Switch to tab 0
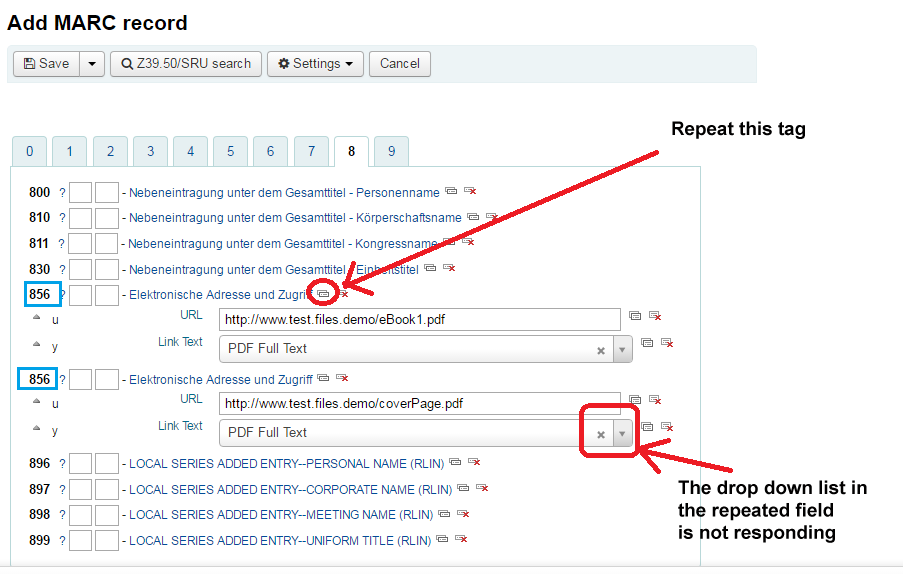The image size is (903, 574). click(29, 151)
